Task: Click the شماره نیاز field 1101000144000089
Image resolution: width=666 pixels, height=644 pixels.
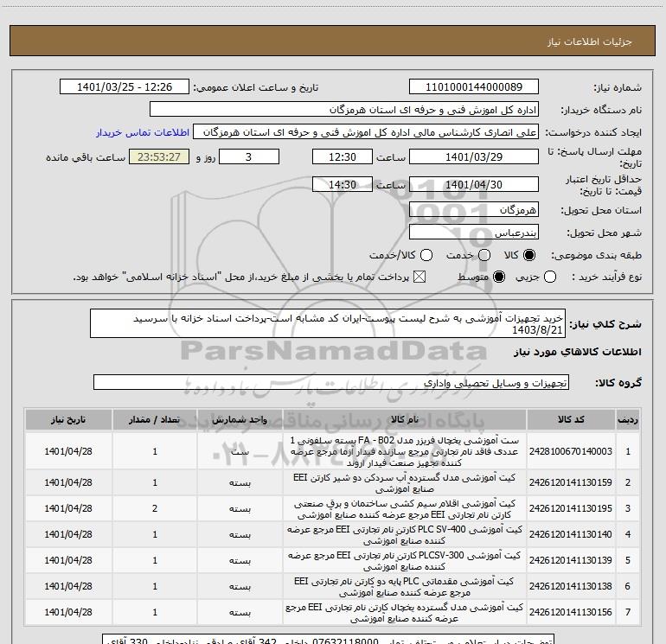Action: point(474,86)
